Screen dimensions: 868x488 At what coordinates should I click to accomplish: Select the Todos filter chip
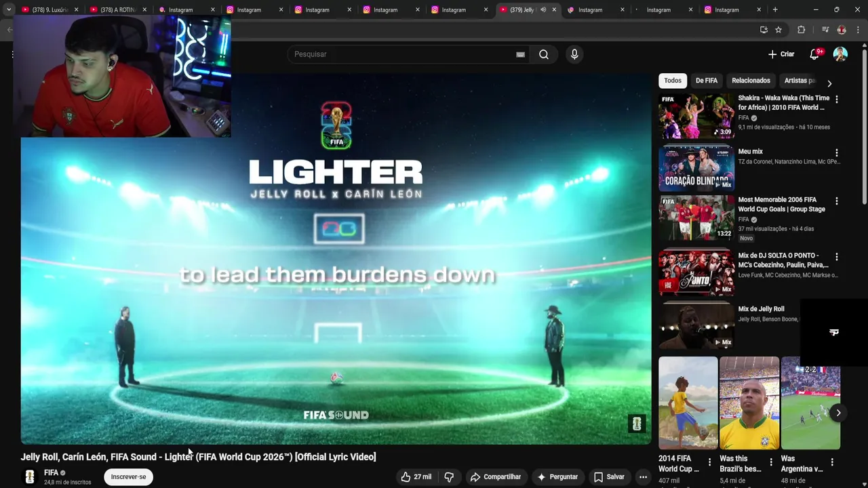tap(673, 81)
